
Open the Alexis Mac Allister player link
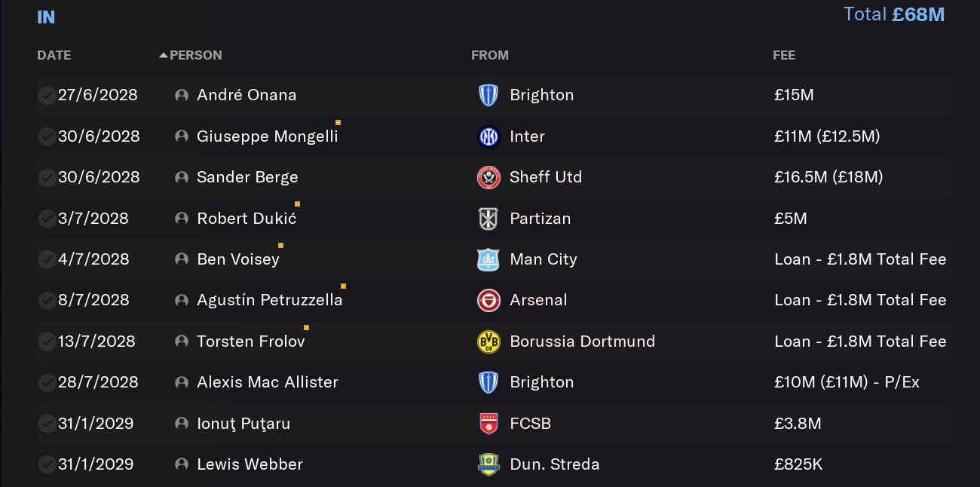click(268, 382)
